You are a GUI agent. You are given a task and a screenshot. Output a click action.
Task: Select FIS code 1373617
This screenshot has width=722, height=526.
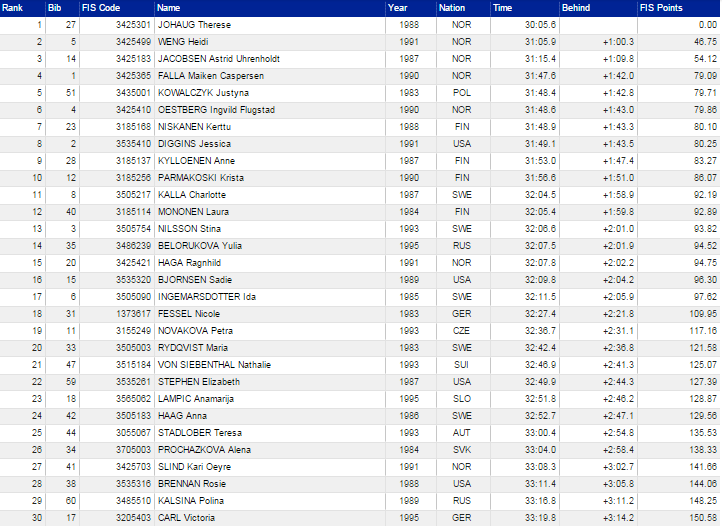[x=133, y=315]
